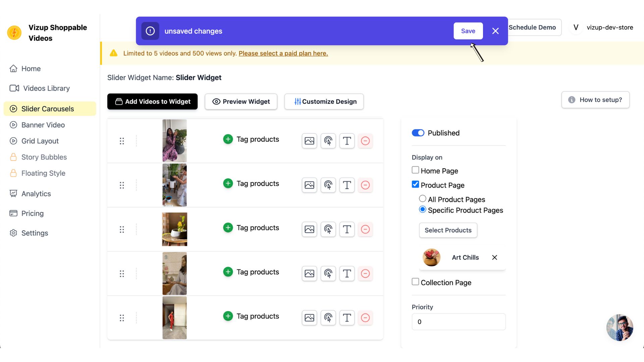The height and width of the screenshot is (362, 644).
Task: Open the Videos Library section
Action: pos(46,88)
